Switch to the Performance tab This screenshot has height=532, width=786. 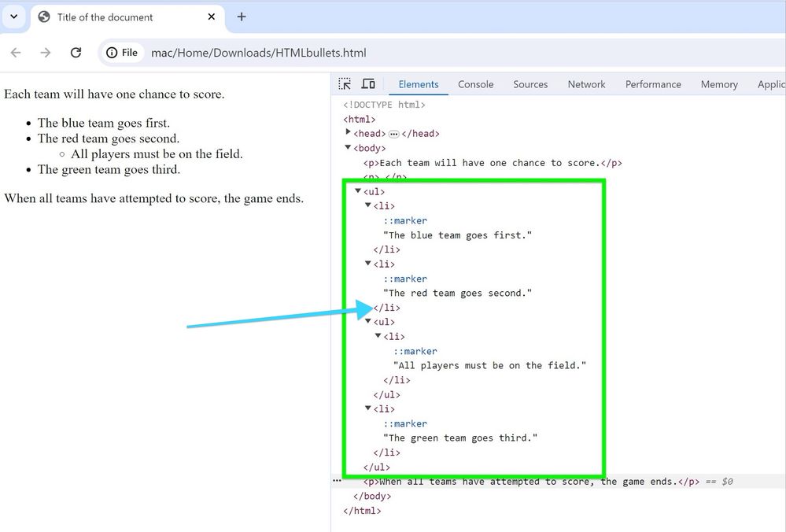pos(653,84)
